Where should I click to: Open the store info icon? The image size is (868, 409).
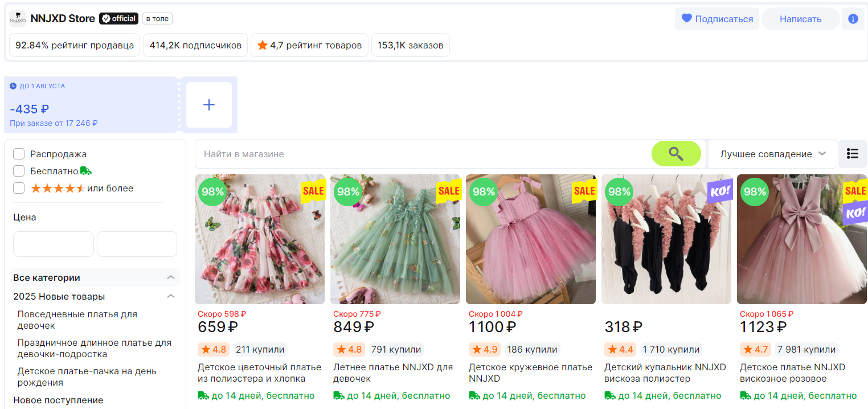[853, 19]
